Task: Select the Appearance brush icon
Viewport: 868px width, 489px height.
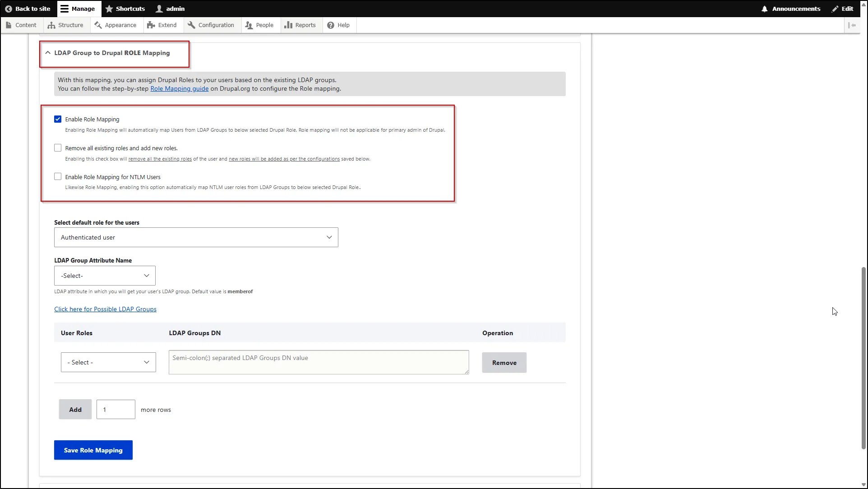Action: (98, 25)
